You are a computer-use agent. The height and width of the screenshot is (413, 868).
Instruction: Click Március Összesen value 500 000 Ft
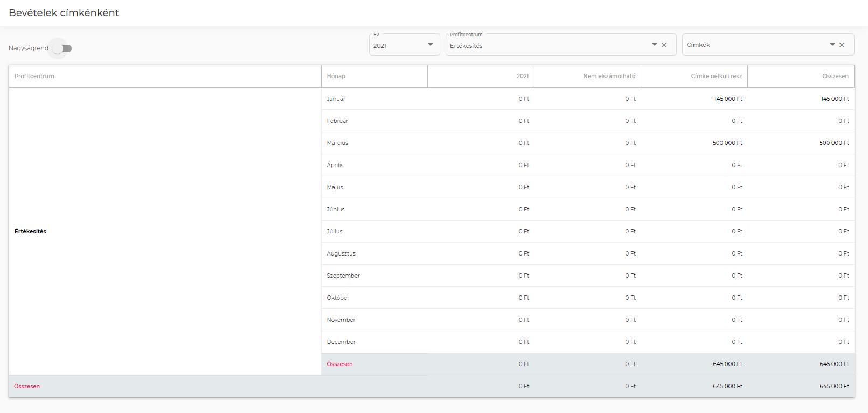pos(834,143)
